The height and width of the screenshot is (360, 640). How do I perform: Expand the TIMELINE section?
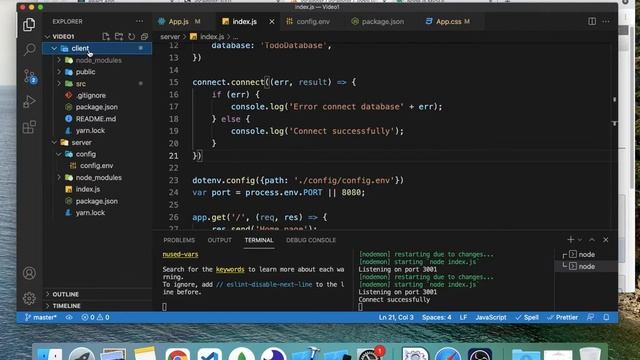(97, 306)
